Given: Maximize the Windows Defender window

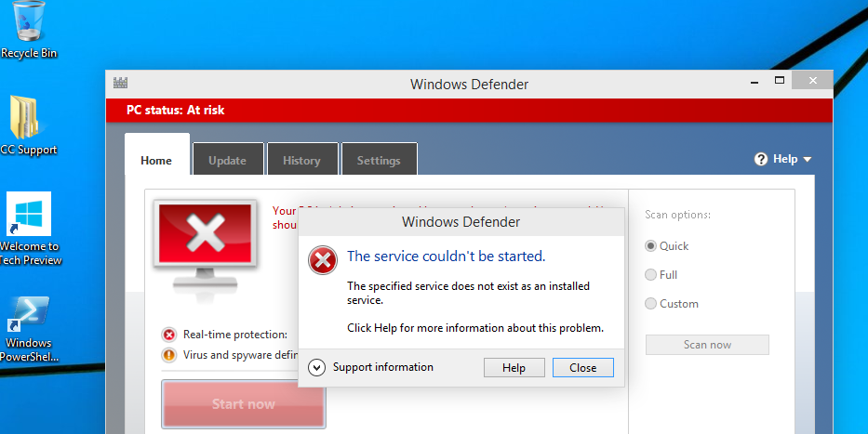Looking at the screenshot, I should [x=780, y=81].
